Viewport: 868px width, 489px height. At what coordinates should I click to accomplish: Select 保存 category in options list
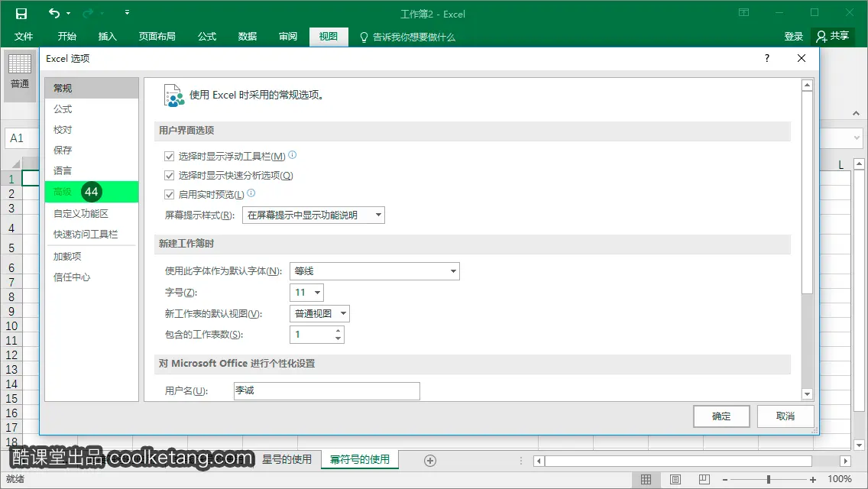pyautogui.click(x=92, y=150)
